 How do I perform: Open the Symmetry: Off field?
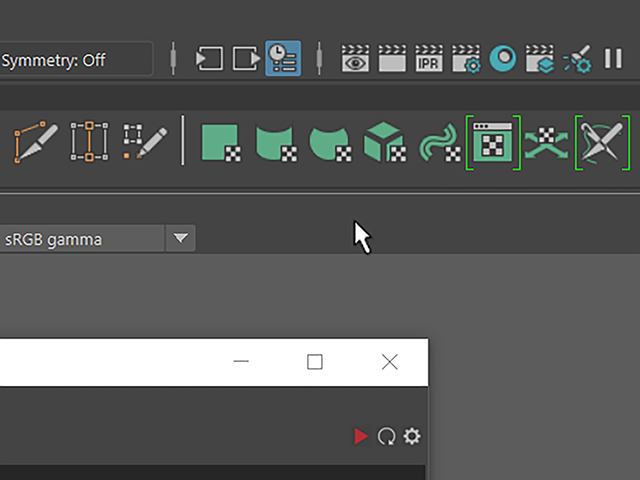click(76, 59)
